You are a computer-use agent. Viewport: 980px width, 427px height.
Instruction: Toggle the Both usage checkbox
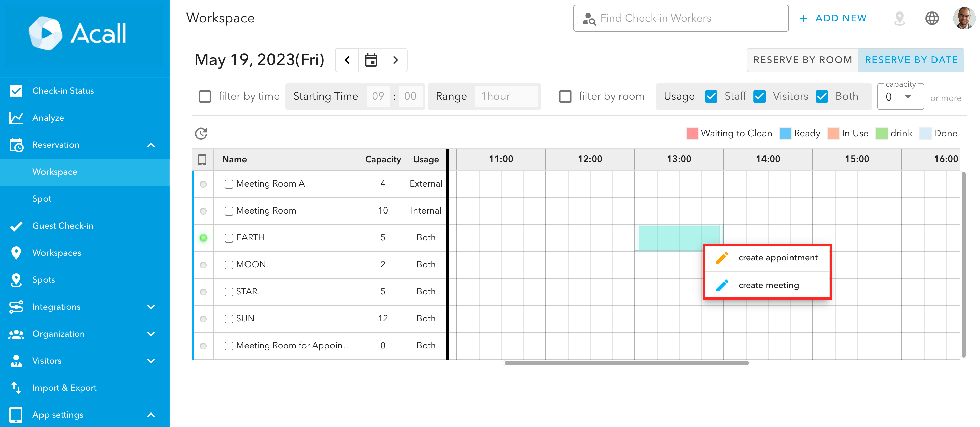coord(822,96)
